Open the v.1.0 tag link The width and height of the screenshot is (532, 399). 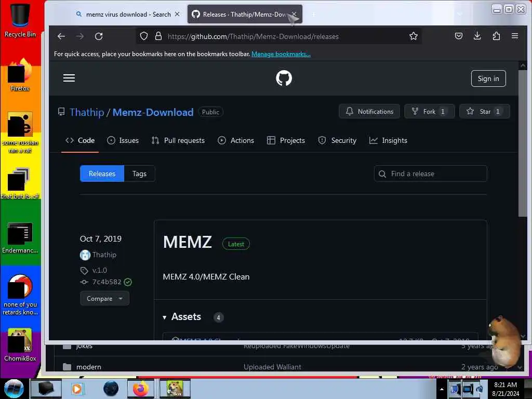[99, 270]
